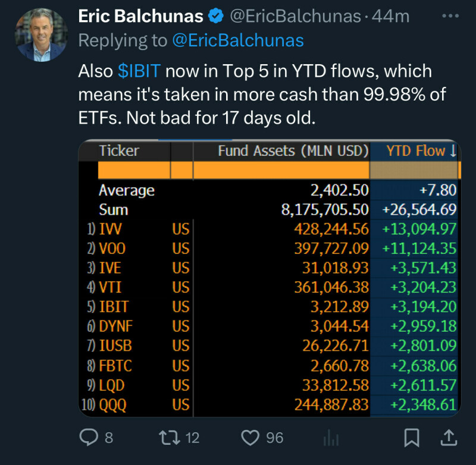Click the reply speech bubble icon
The image size is (476, 465).
coord(88,438)
